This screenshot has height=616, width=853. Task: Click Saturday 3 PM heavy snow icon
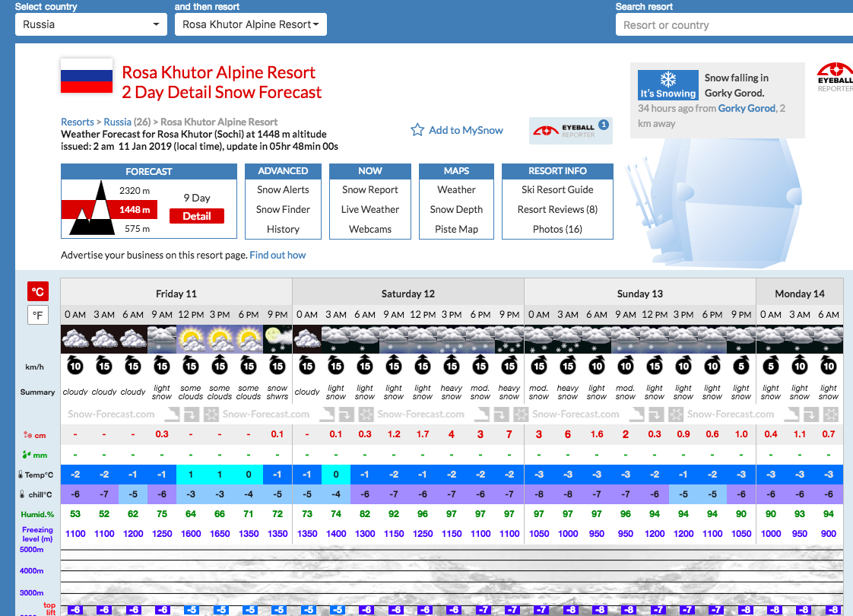coord(452,338)
